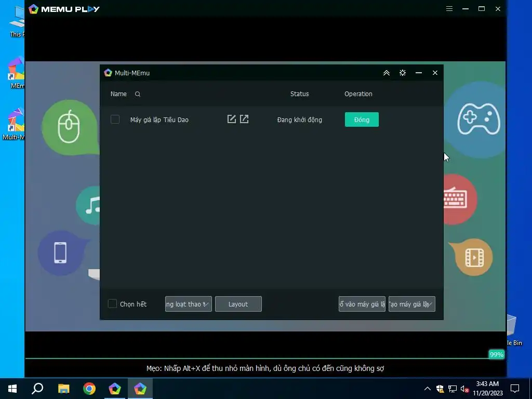Enable the Chọn hết checkbox

point(112,303)
